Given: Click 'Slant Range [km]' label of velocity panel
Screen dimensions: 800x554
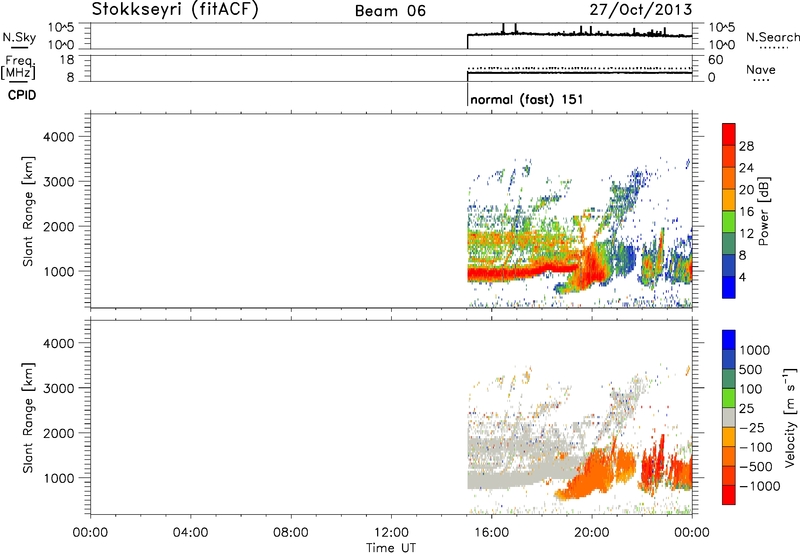Looking at the screenshot, I should pyautogui.click(x=28, y=418).
